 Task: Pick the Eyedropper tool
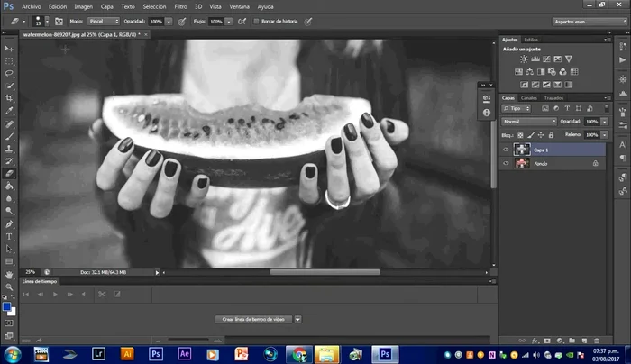[x=9, y=111]
